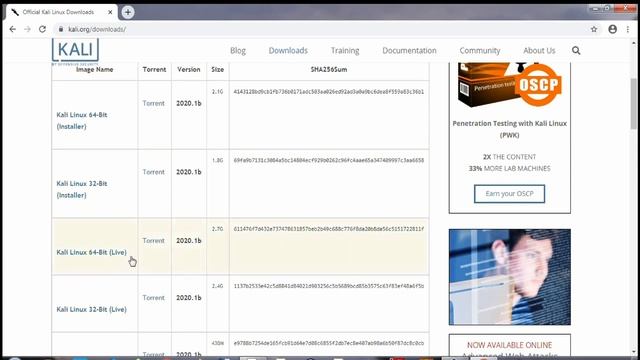Select the SHA256 hash in the 64-Bit Installer row
This screenshot has height=360, width=640.
pyautogui.click(x=329, y=92)
